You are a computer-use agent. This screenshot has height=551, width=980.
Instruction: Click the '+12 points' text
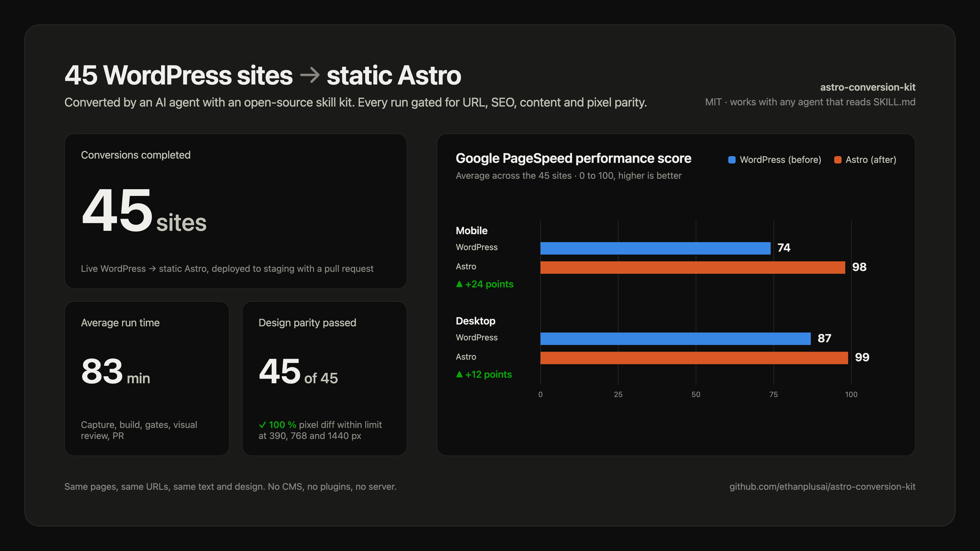pyautogui.click(x=488, y=374)
